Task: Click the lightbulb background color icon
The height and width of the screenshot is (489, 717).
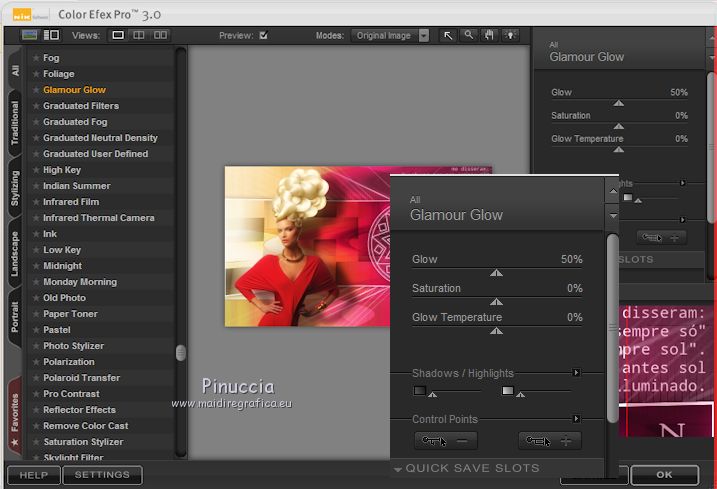Action: click(511, 35)
